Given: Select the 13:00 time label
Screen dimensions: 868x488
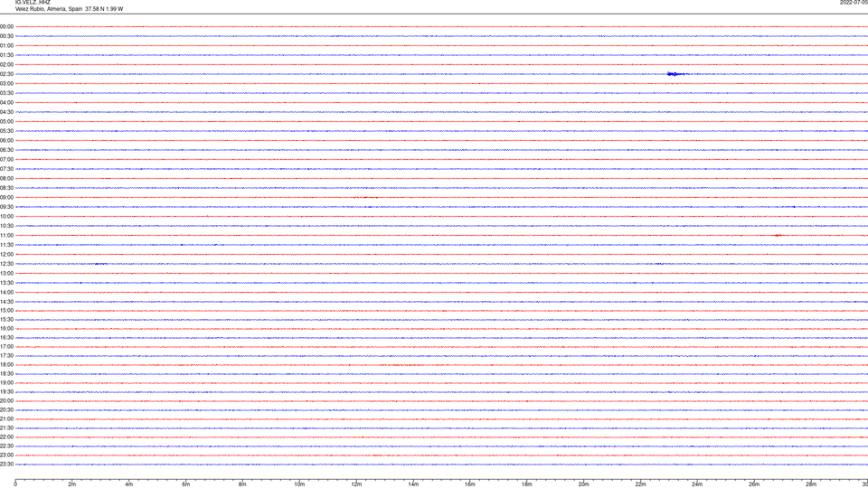Looking at the screenshot, I should click(x=6, y=274).
